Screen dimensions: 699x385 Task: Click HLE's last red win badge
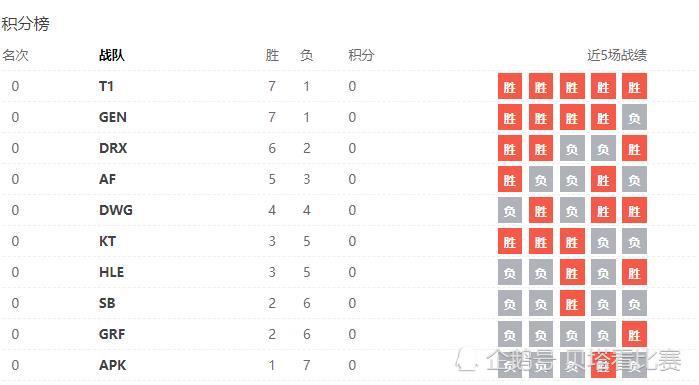634,272
